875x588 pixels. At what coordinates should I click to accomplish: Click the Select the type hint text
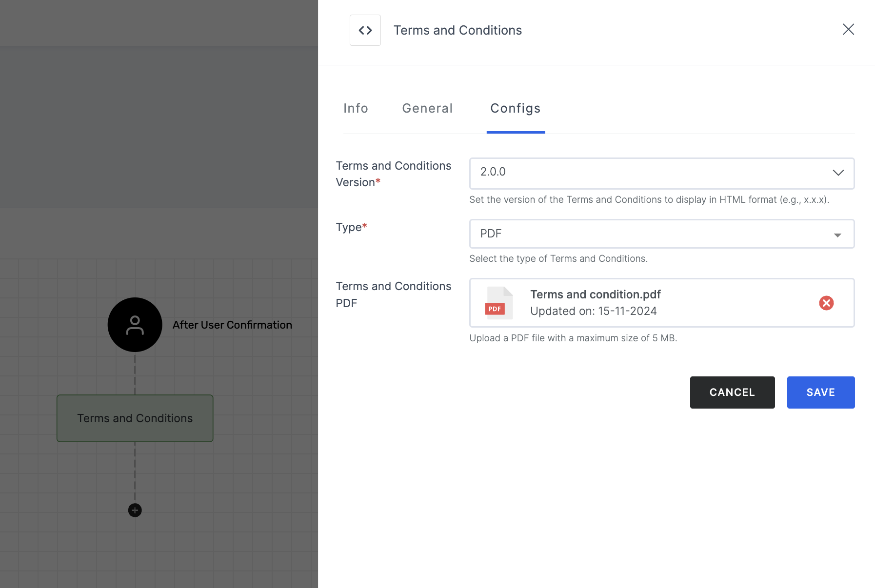point(558,258)
